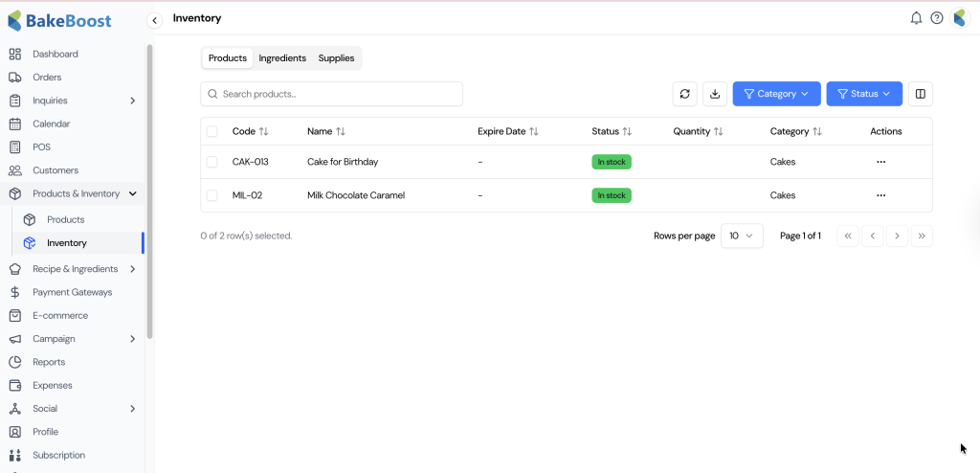Collapse the sidebar with arrow button
Image resolution: width=980 pixels, height=473 pixels.
pyautogui.click(x=155, y=20)
